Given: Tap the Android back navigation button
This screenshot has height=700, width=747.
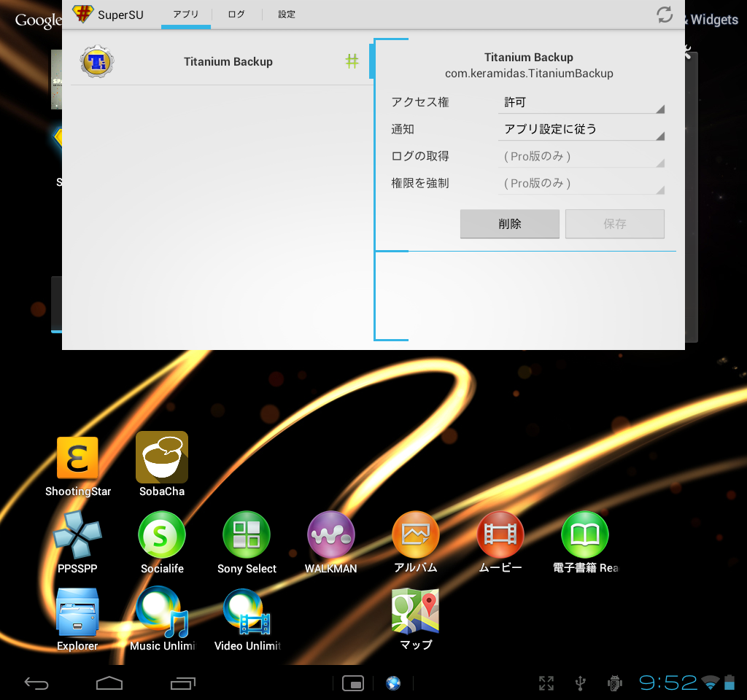Looking at the screenshot, I should [x=36, y=684].
